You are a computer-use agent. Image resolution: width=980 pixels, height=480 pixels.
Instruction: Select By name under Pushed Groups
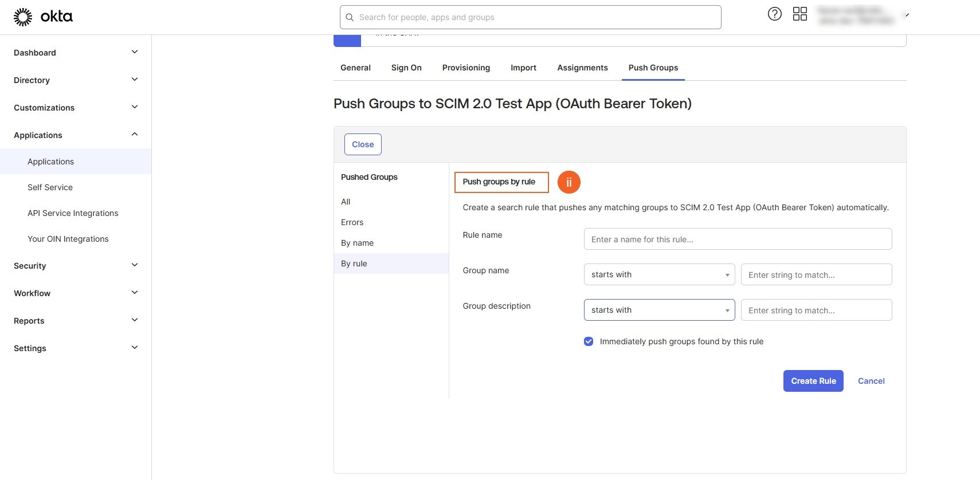pyautogui.click(x=357, y=243)
